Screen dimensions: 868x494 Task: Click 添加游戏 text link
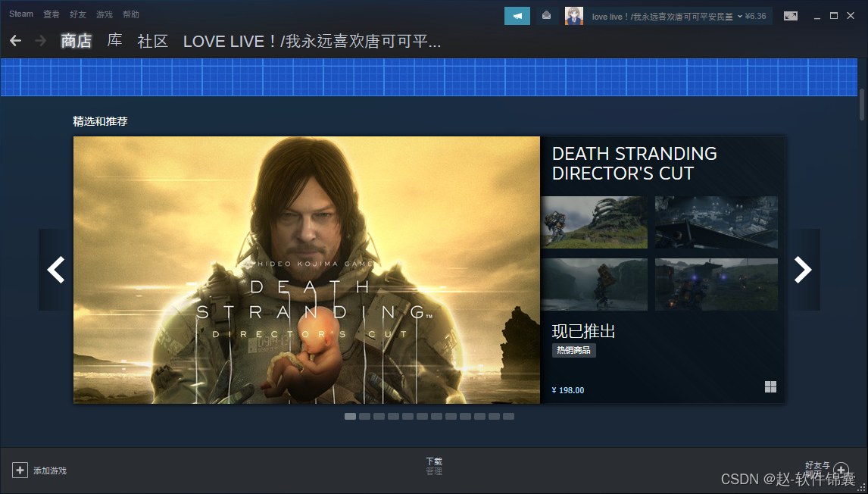click(x=50, y=471)
